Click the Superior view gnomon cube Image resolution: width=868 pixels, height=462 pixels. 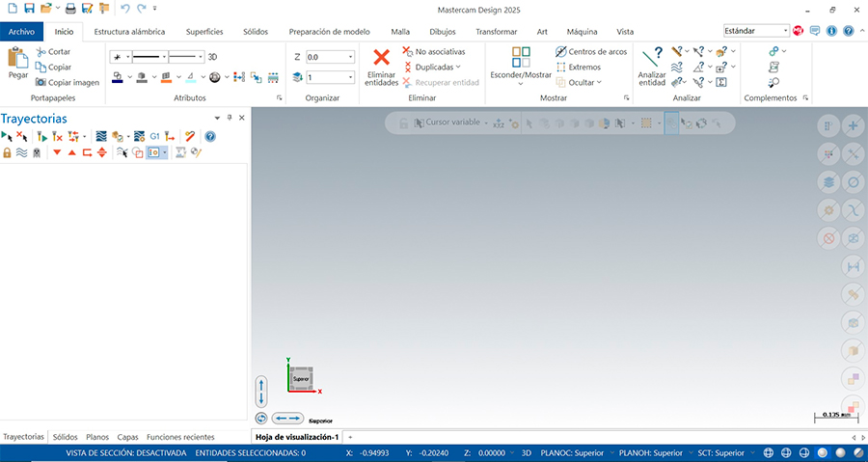click(x=300, y=379)
